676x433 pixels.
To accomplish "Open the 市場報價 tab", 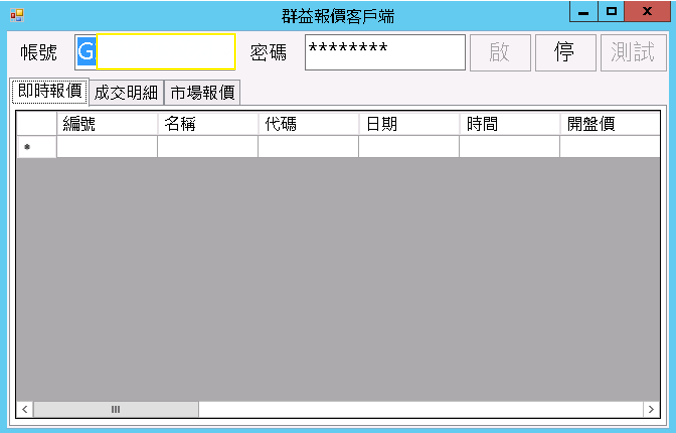I will coord(202,93).
